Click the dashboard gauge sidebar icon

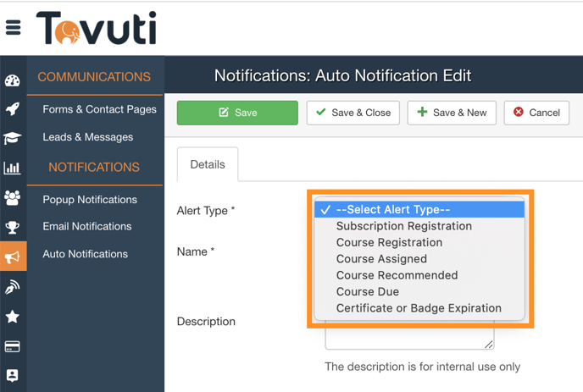click(13, 81)
